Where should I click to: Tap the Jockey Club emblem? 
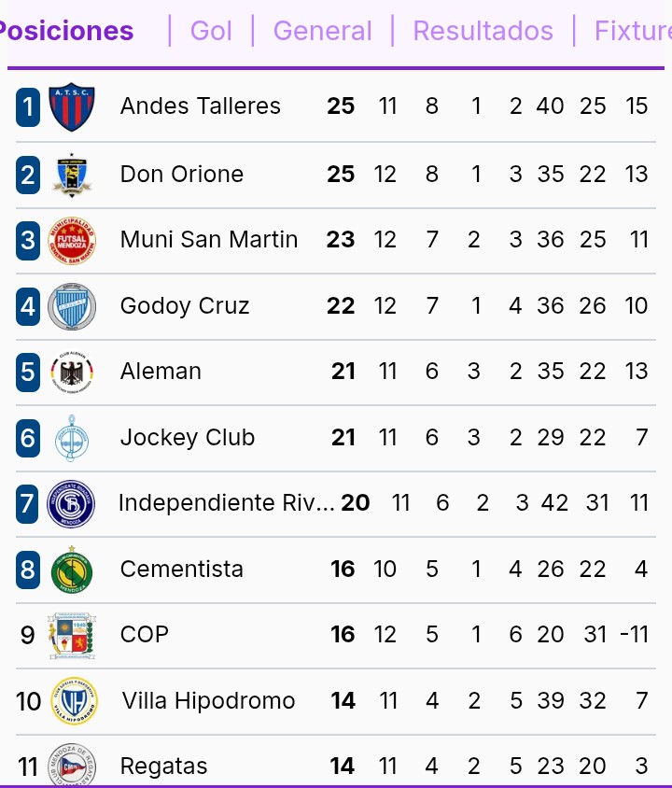[72, 438]
